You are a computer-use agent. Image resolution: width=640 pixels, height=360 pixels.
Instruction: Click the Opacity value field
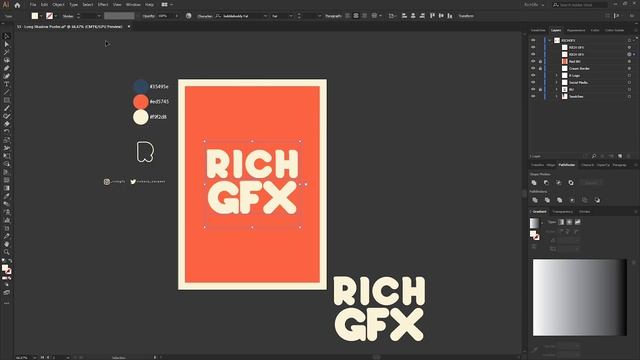(166, 16)
